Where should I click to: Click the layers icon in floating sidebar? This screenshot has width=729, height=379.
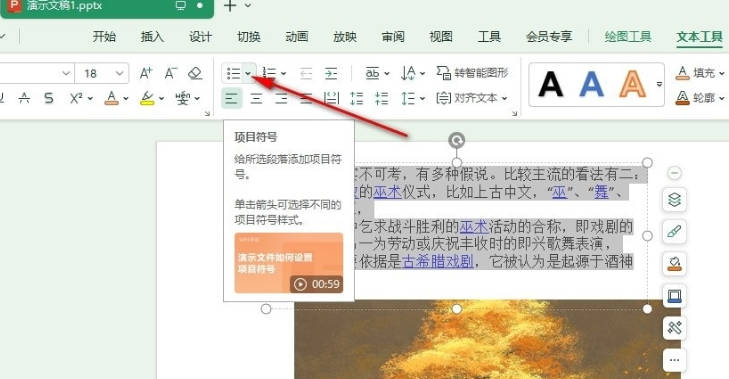tap(674, 200)
